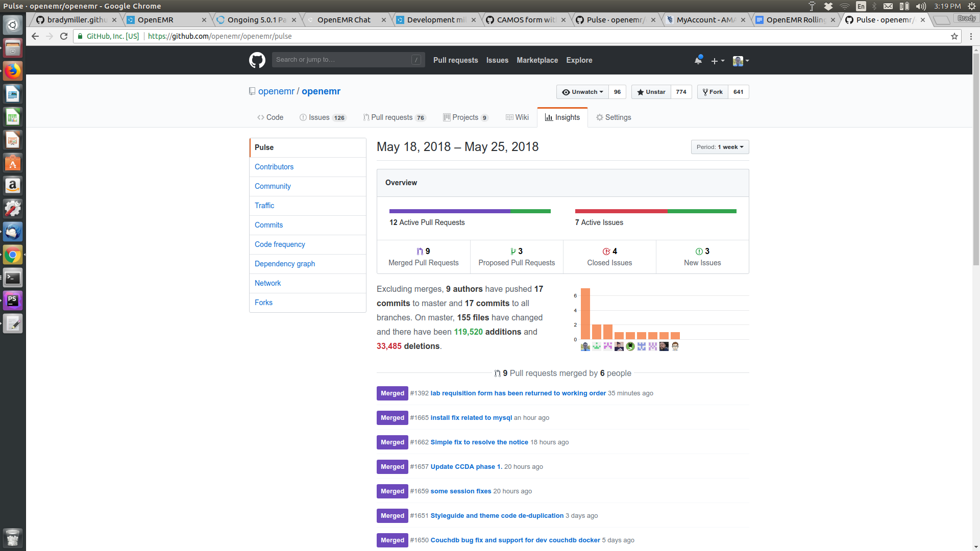Open the Settings tab
Image resolution: width=980 pixels, height=551 pixels.
614,117
